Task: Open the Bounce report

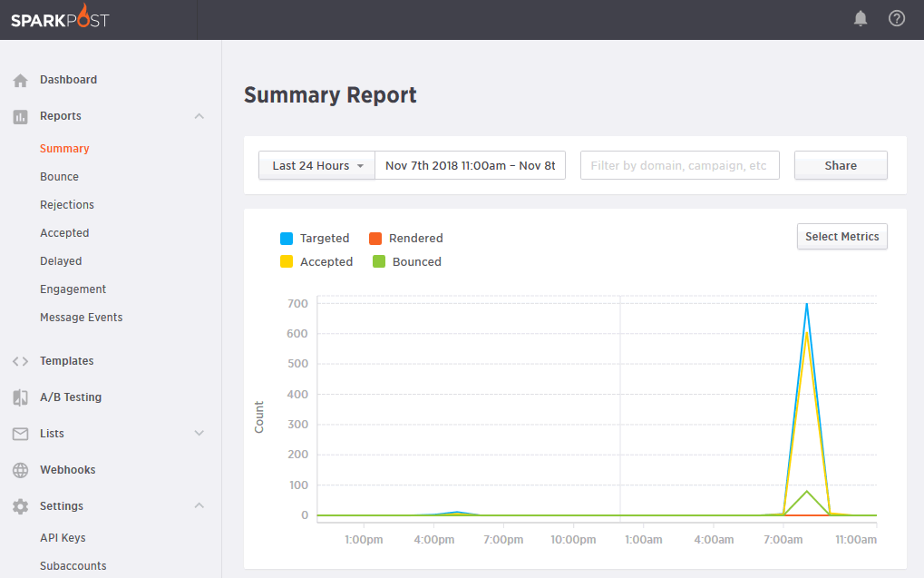Action: pos(59,177)
